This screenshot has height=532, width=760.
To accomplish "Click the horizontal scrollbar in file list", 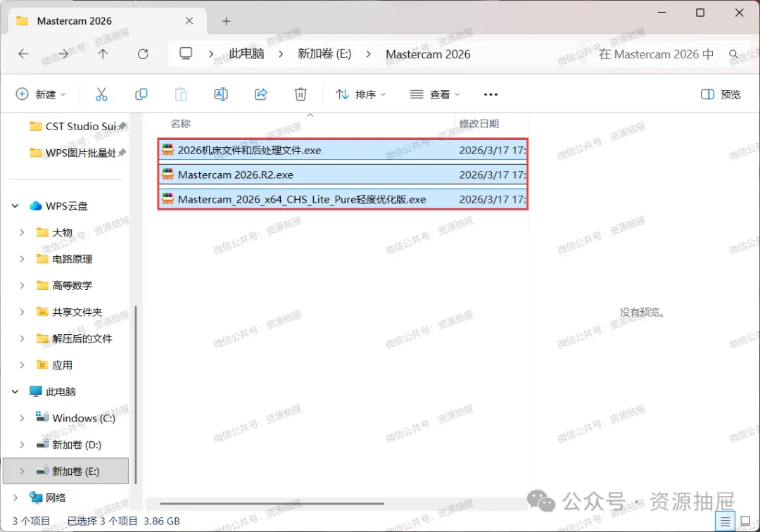I will [x=272, y=503].
